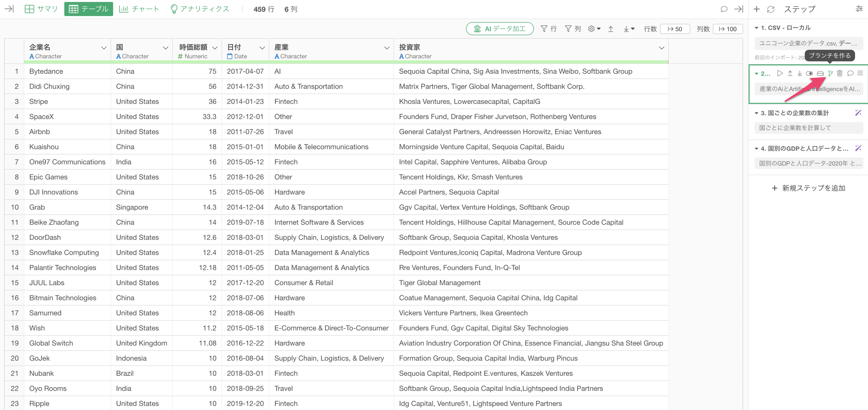Image resolution: width=868 pixels, height=410 pixels.
Task: Open the 投資家 column header menu
Action: (x=661, y=48)
